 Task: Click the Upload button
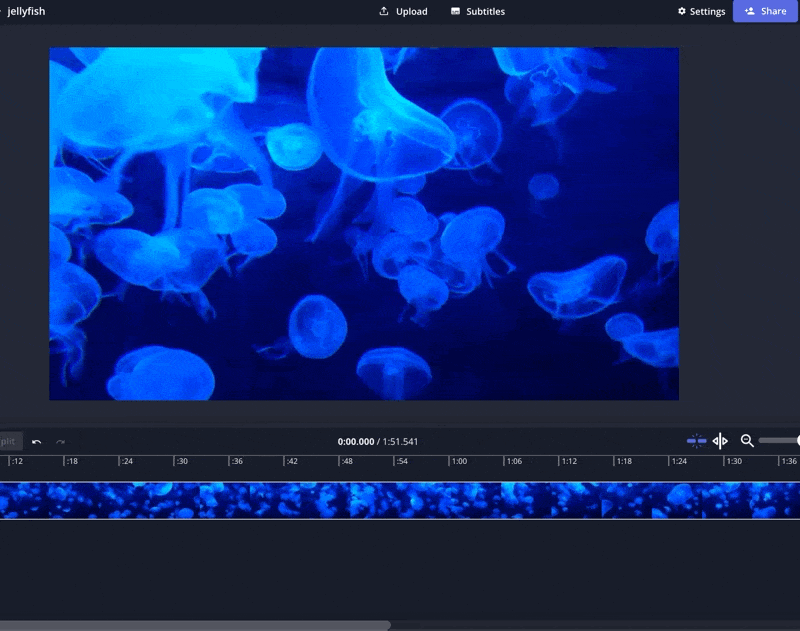[403, 12]
